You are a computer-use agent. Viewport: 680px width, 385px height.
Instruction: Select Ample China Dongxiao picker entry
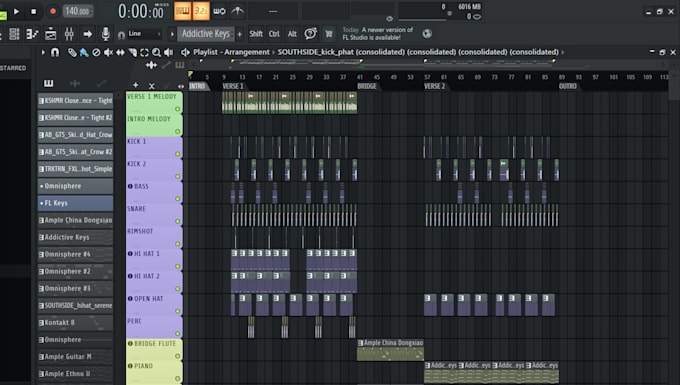click(x=75, y=220)
